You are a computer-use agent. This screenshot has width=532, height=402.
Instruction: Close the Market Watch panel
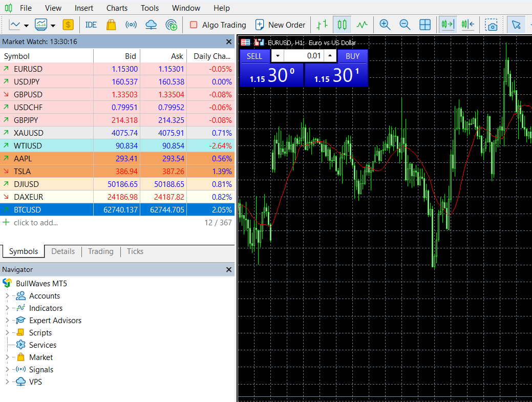tap(229, 41)
